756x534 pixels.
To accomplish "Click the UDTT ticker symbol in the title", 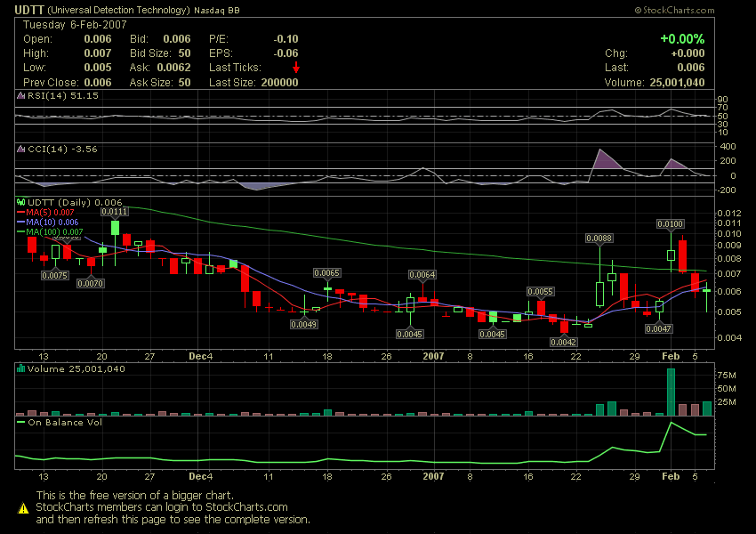I will (29, 10).
